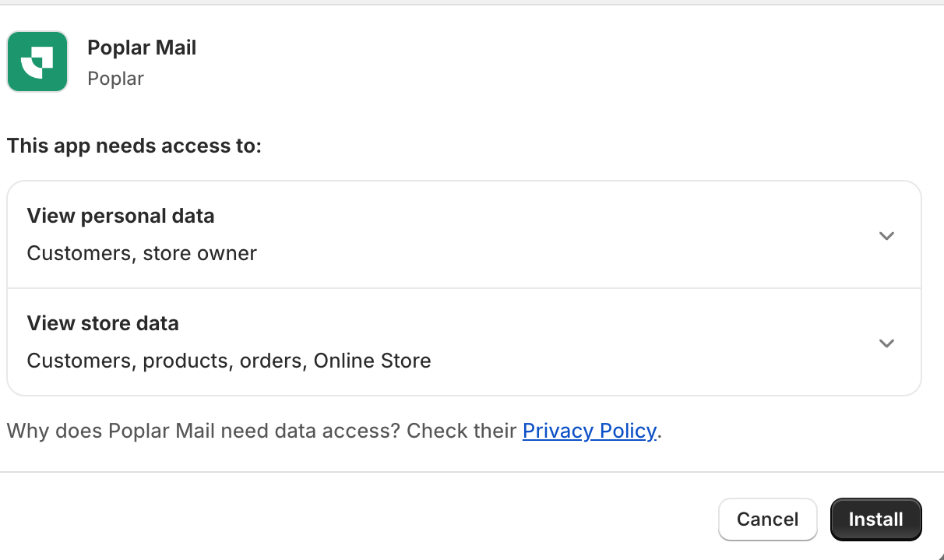Screen dimensions: 944x560
Task: Click the divider between personal and store data rows
Action: [x=464, y=288]
